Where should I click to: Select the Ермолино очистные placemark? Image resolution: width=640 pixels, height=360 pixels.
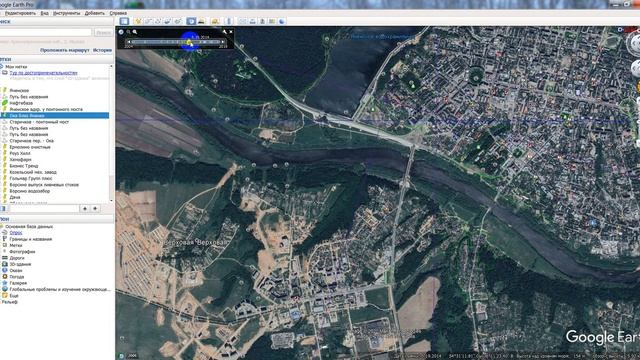pyautogui.click(x=30, y=147)
